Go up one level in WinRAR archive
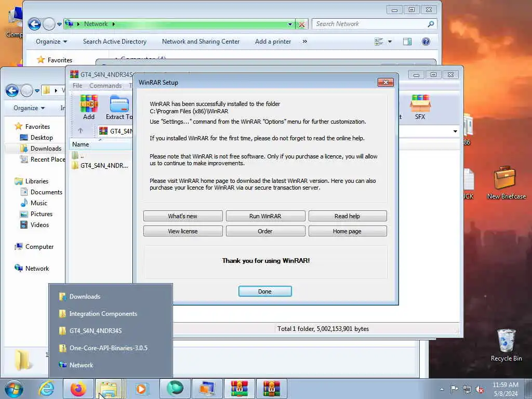 (81, 130)
